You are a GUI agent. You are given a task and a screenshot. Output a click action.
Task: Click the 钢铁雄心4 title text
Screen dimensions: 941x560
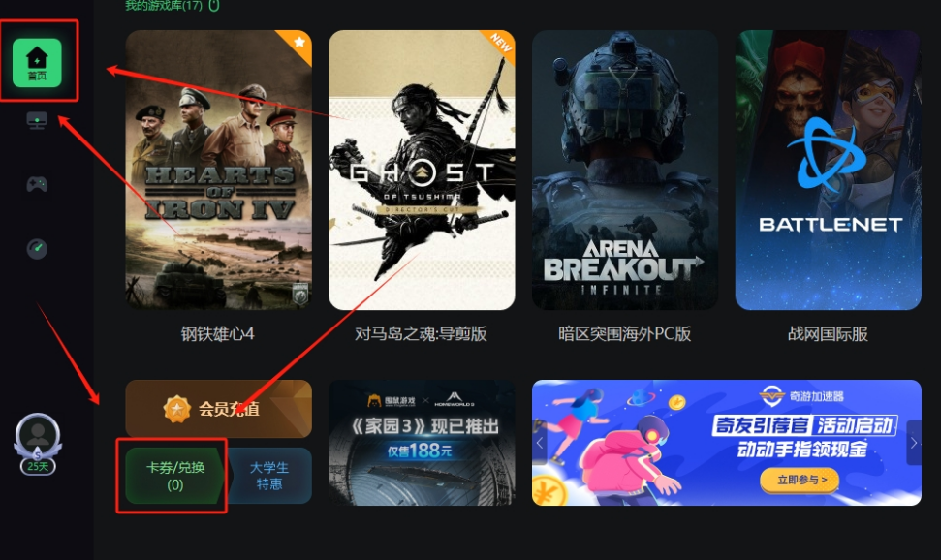[x=218, y=333]
